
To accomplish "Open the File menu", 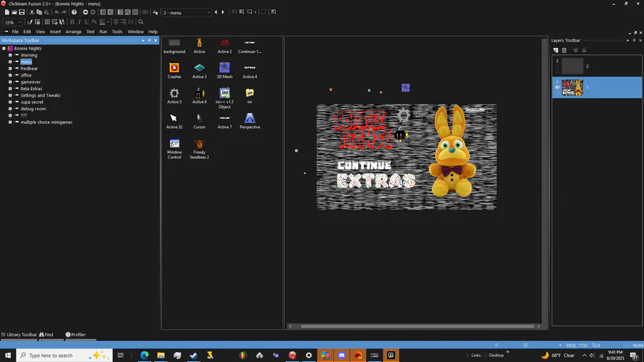I will (x=15, y=31).
